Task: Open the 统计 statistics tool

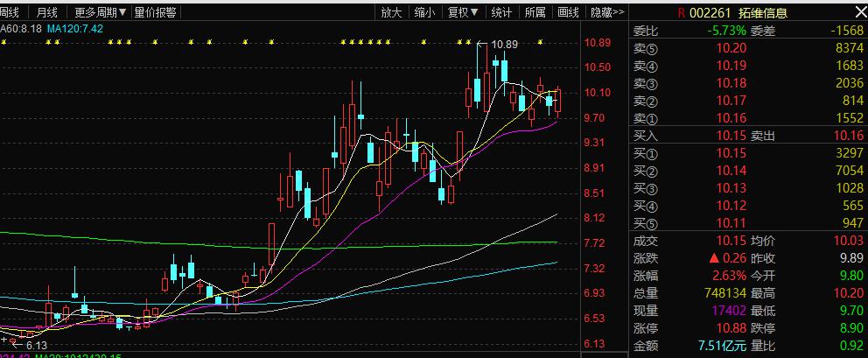Action: (x=501, y=12)
